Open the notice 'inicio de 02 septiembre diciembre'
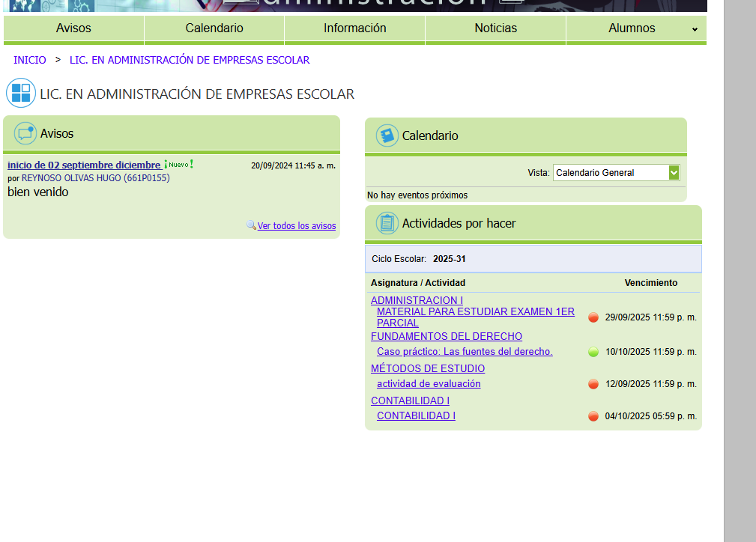This screenshot has width=756, height=542. tap(84, 165)
